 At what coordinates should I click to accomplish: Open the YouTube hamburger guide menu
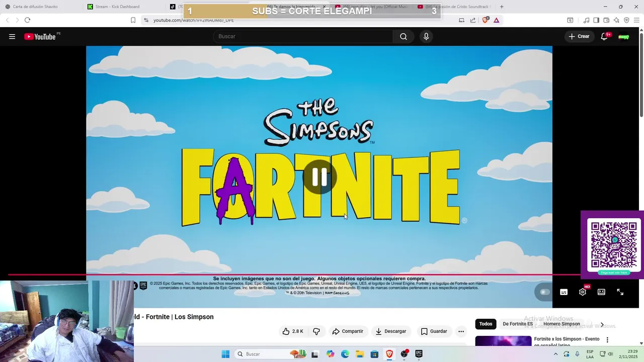[12, 36]
